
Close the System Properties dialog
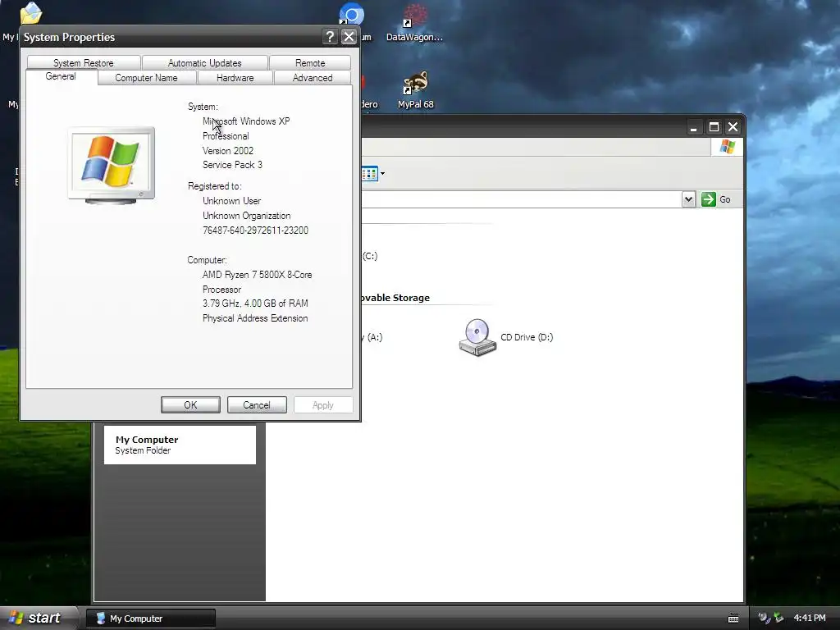pyautogui.click(x=349, y=37)
